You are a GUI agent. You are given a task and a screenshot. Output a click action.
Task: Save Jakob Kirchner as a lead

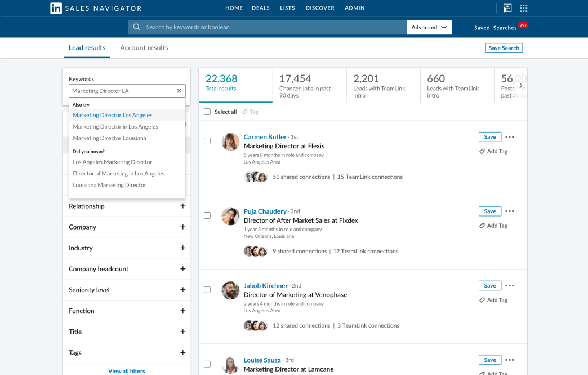click(490, 286)
